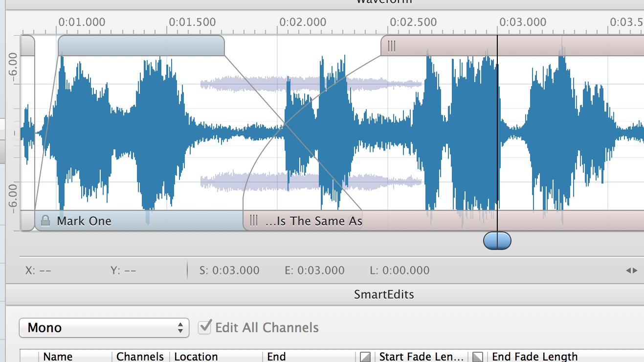The width and height of the screenshot is (644, 362).
Task: Click the End column header
Action: tap(276, 357)
